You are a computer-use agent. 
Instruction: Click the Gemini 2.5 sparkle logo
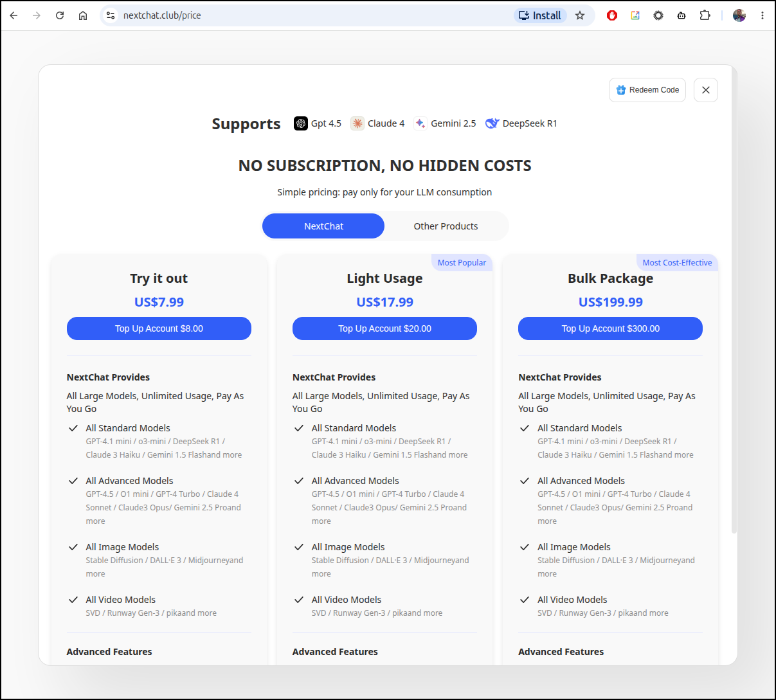420,123
